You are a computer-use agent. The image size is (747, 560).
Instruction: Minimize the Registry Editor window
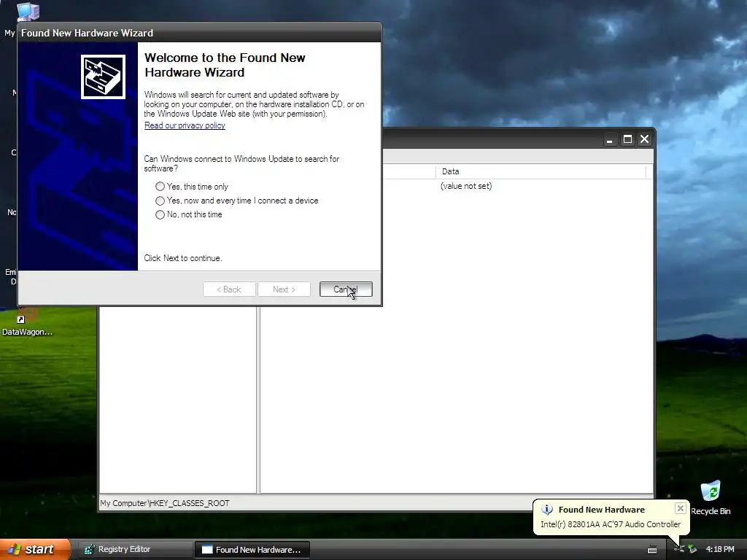(x=609, y=139)
